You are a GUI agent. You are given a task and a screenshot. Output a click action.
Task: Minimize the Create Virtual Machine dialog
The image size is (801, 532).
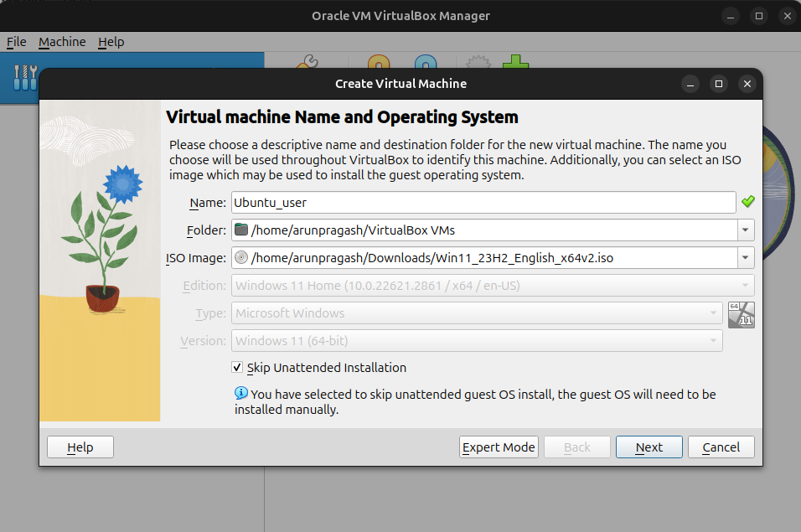click(x=690, y=84)
